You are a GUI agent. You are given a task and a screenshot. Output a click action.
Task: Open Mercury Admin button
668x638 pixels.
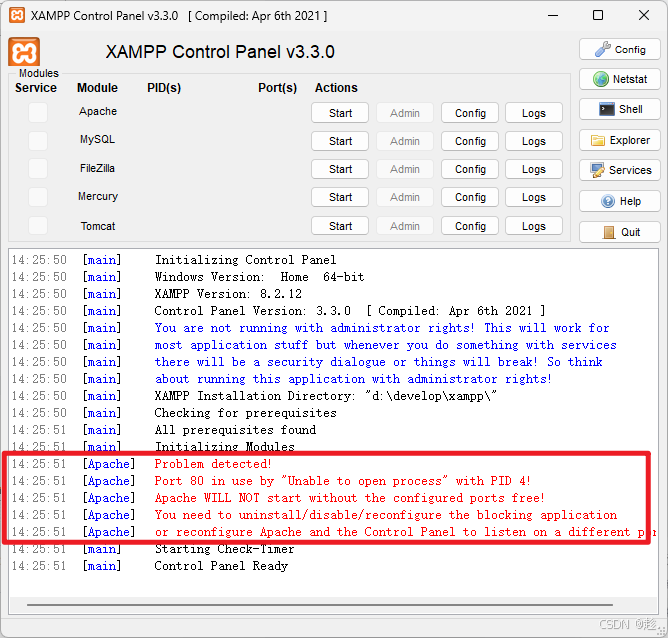point(405,197)
